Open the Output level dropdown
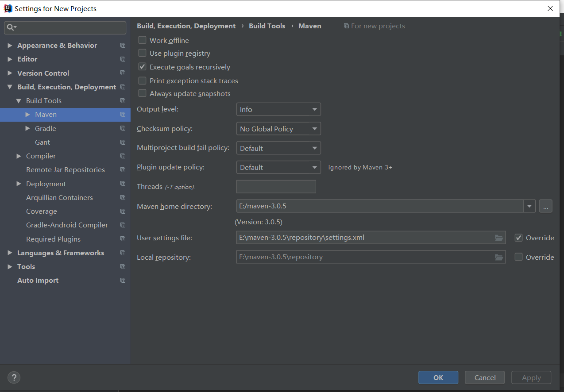Screen dimensions: 564x392 coord(278,109)
